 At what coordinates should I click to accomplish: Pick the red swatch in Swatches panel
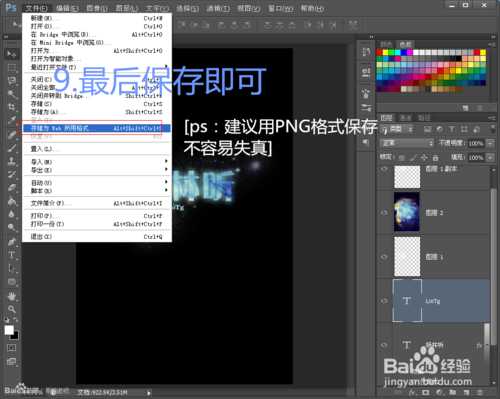pyautogui.click(x=379, y=52)
